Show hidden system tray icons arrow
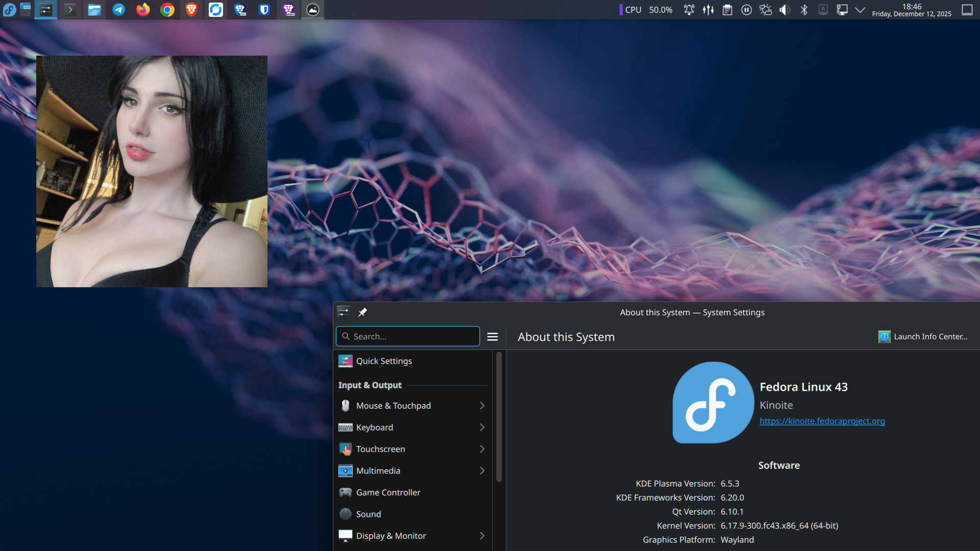Screen dimensions: 980x551 860,10
